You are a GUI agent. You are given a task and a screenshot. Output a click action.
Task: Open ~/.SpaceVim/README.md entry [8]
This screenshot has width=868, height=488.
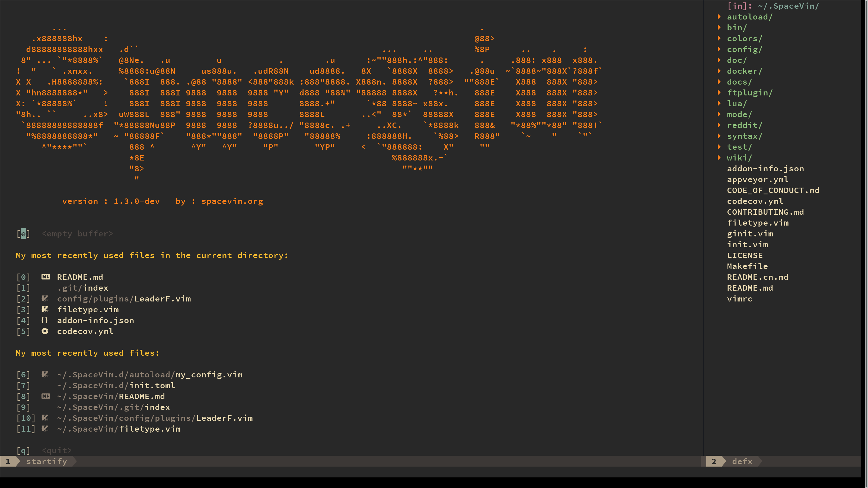(x=111, y=396)
